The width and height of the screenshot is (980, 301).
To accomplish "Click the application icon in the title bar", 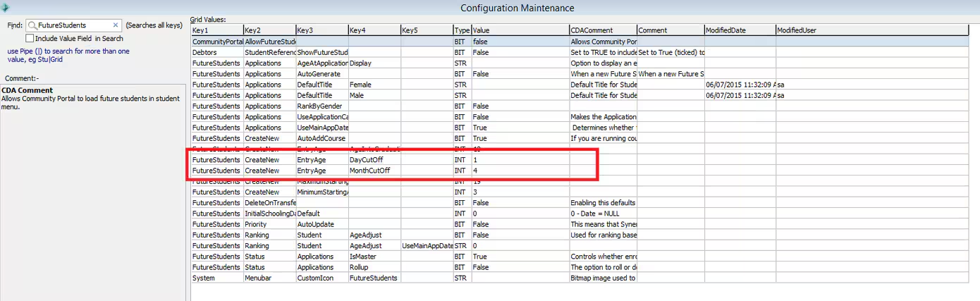I will 6,8.
